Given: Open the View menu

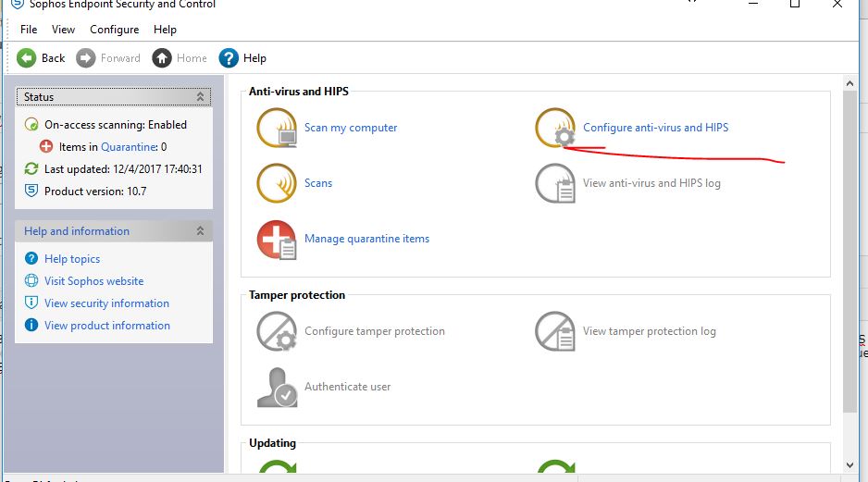Looking at the screenshot, I should point(63,30).
